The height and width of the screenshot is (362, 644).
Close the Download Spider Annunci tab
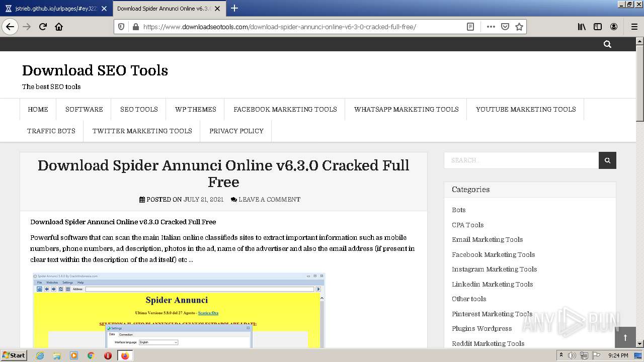coord(217,9)
